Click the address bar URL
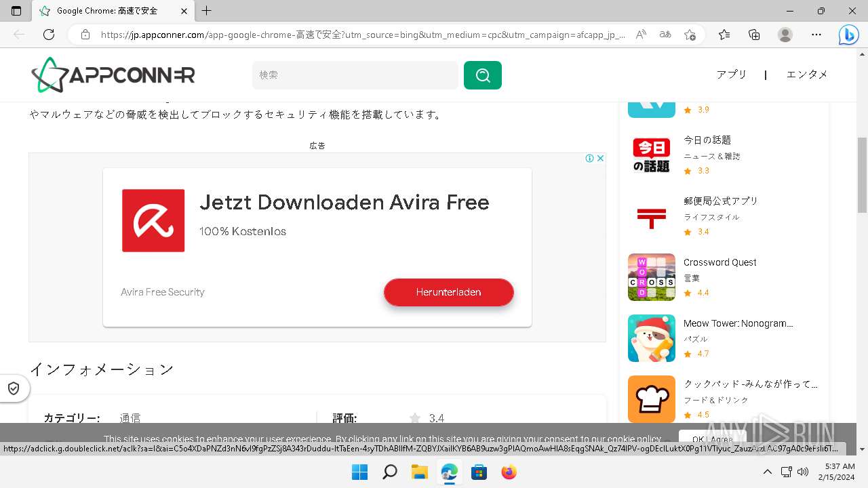Image resolution: width=868 pixels, height=488 pixels. (363, 35)
